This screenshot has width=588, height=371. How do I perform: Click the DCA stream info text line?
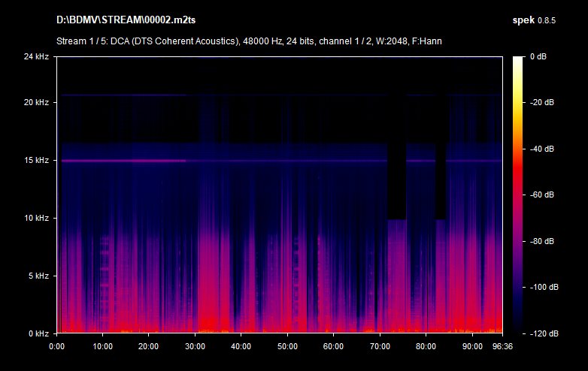tap(248, 41)
